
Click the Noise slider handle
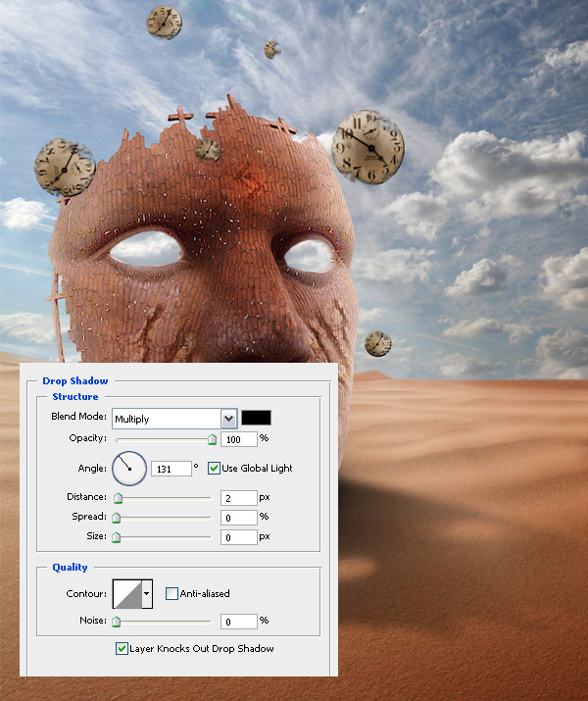(117, 622)
